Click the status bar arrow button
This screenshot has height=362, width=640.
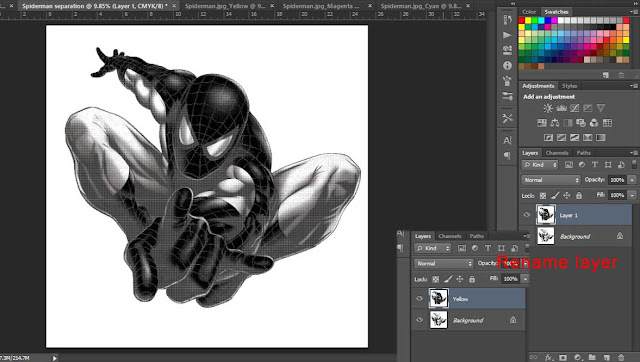54,358
